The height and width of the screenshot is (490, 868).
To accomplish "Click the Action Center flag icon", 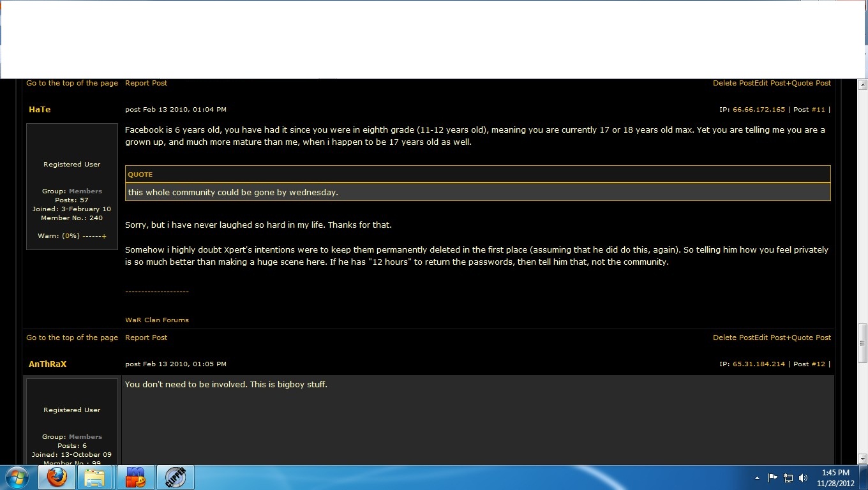I will pyautogui.click(x=773, y=478).
